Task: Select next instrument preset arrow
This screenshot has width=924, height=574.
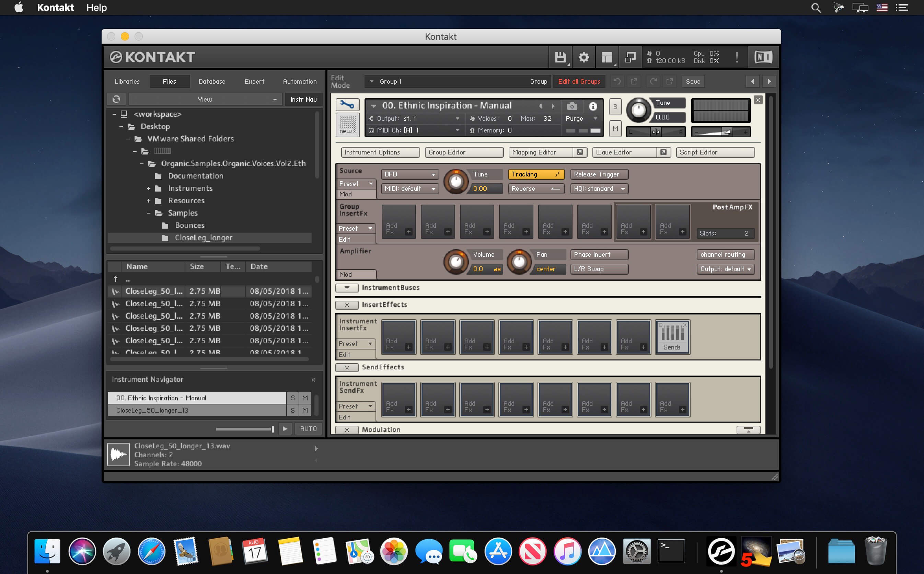Action: click(x=553, y=106)
